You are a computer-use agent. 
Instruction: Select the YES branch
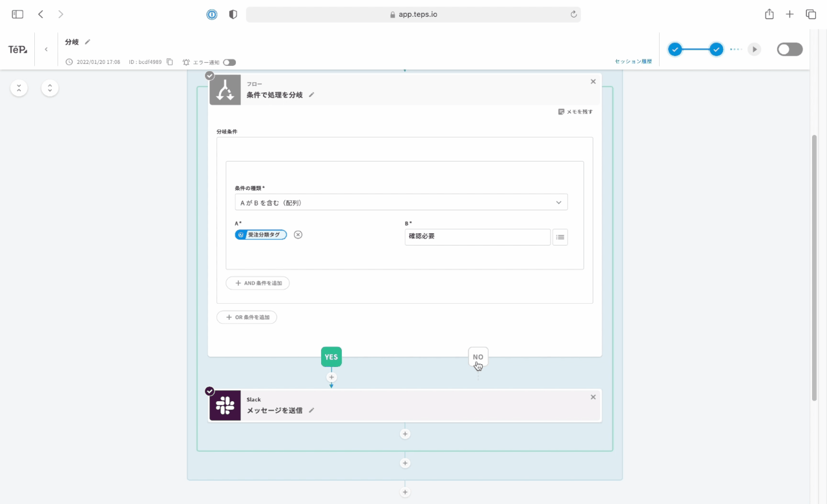331,357
